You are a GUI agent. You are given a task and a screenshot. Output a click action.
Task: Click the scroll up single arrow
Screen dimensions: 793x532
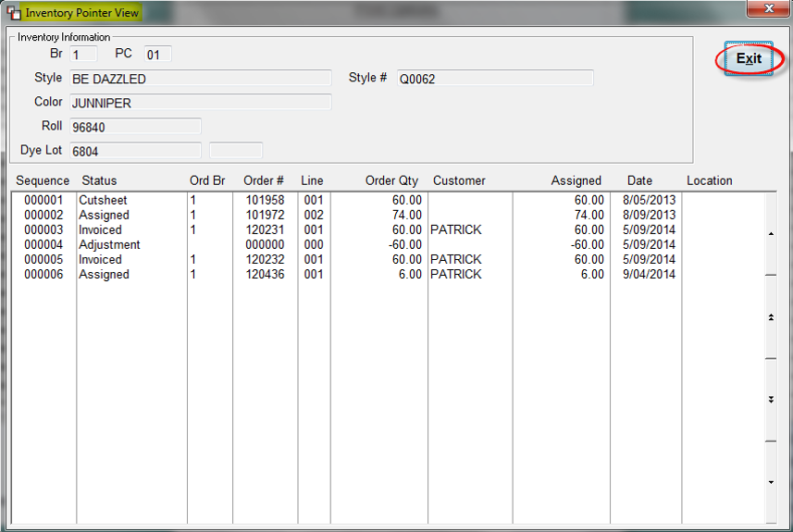771,234
